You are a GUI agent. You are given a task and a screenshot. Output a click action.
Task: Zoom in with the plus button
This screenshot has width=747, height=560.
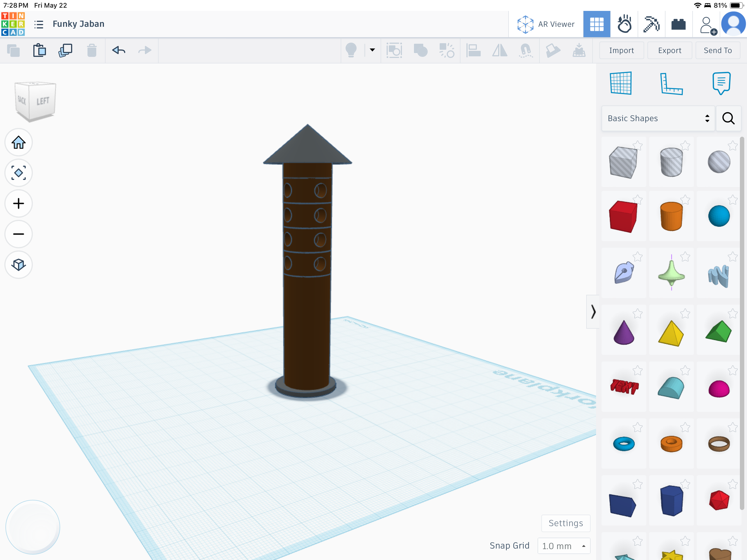tap(19, 203)
